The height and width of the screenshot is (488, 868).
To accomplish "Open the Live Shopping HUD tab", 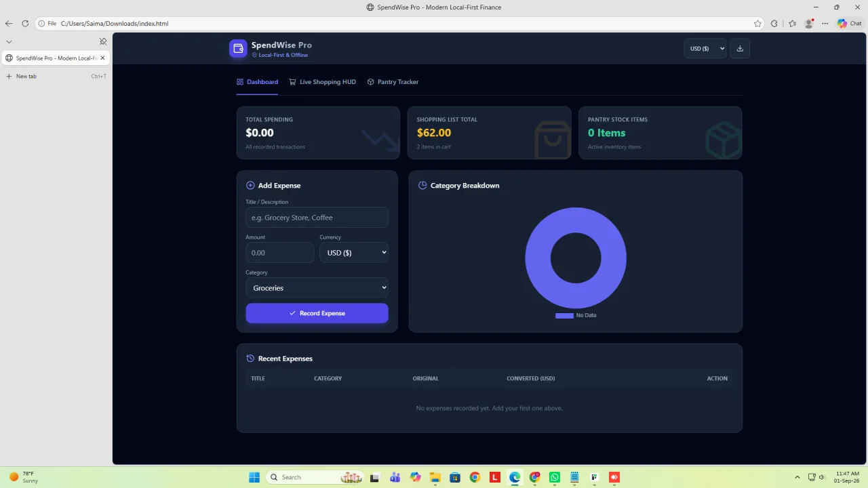I will click(x=322, y=82).
